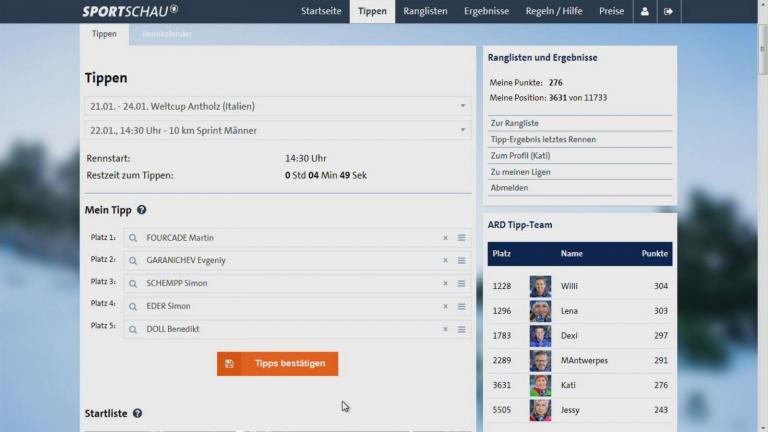The height and width of the screenshot is (432, 768).
Task: Open the Zur Rangliste link
Action: pyautogui.click(x=514, y=123)
